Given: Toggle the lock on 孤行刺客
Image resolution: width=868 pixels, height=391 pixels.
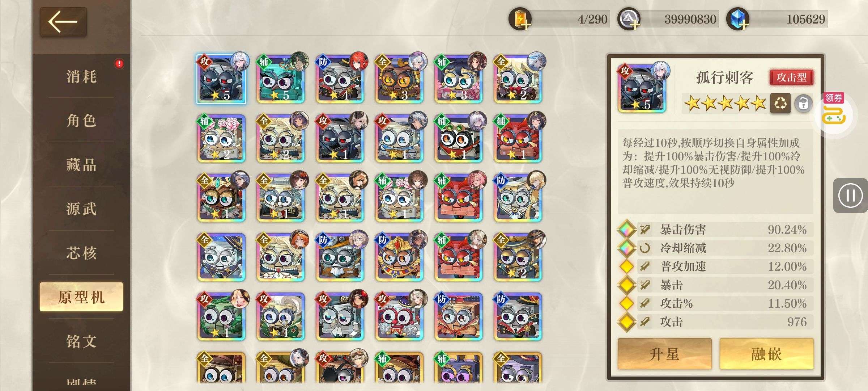Looking at the screenshot, I should tap(803, 104).
